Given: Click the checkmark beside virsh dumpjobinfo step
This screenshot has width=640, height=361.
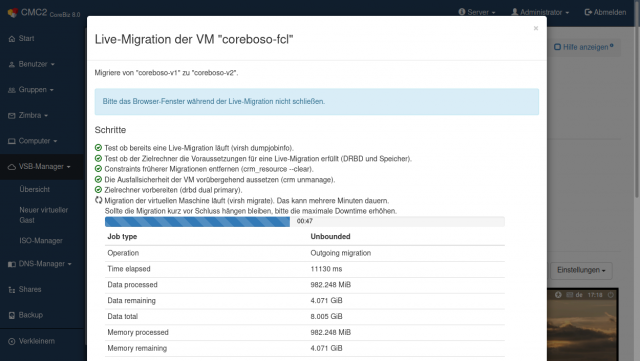Looking at the screenshot, I should tap(98, 147).
